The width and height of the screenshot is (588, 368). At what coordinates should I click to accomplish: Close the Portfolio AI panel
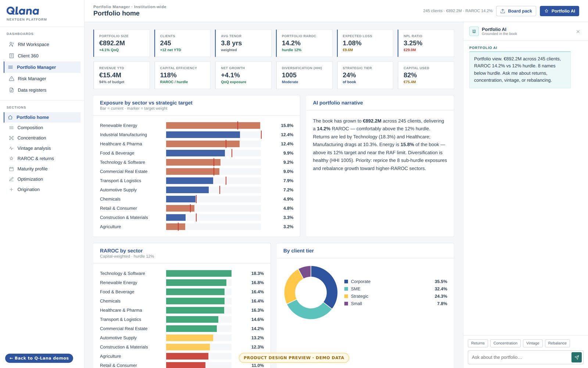[578, 32]
